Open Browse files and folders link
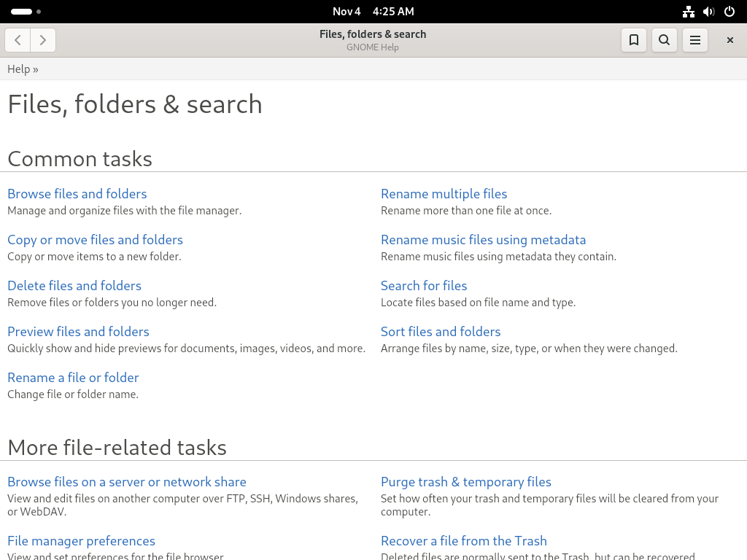The image size is (747, 560). click(x=77, y=194)
